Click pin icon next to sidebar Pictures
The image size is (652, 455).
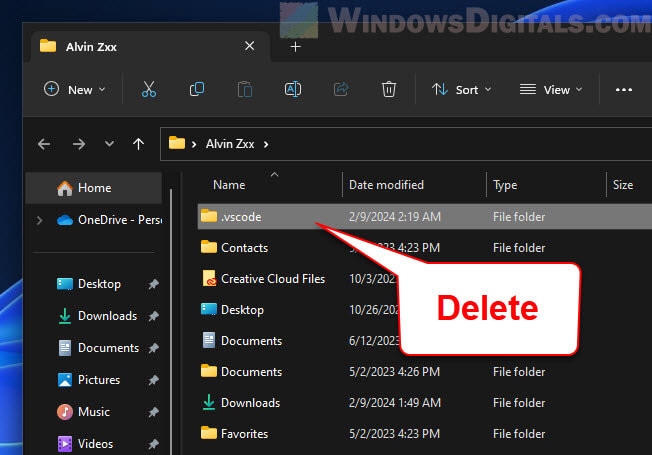pos(153,381)
